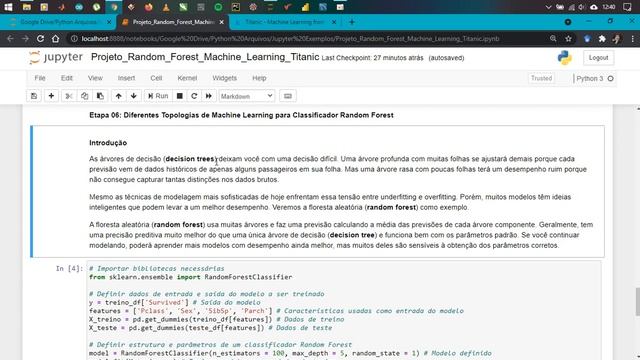The height and width of the screenshot is (360, 640).
Task: Move selected cell up arrow
Action: click(x=118, y=96)
